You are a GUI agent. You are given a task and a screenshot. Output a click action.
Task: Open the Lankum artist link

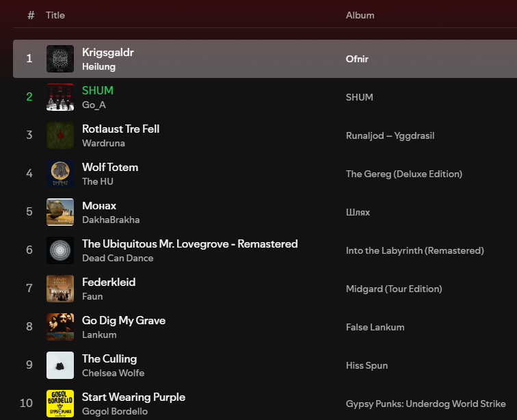pos(99,334)
